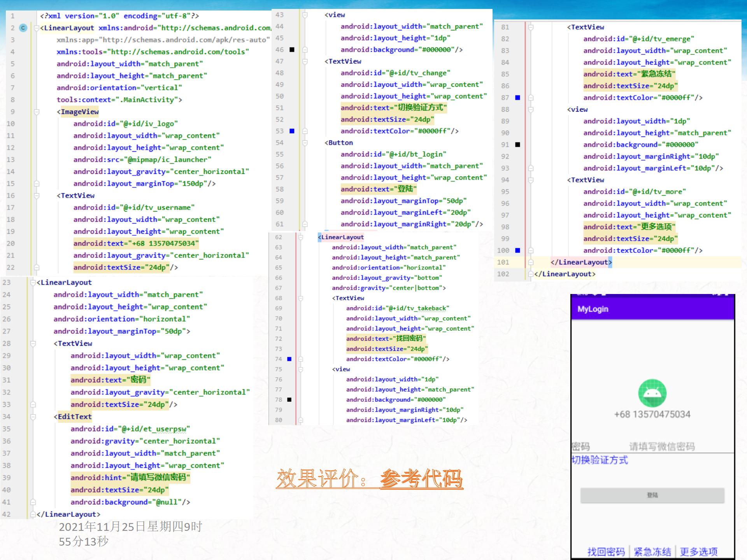Screen dimensions: 747x560
Task: Collapse the Button tag at line 54
Action: point(305,143)
